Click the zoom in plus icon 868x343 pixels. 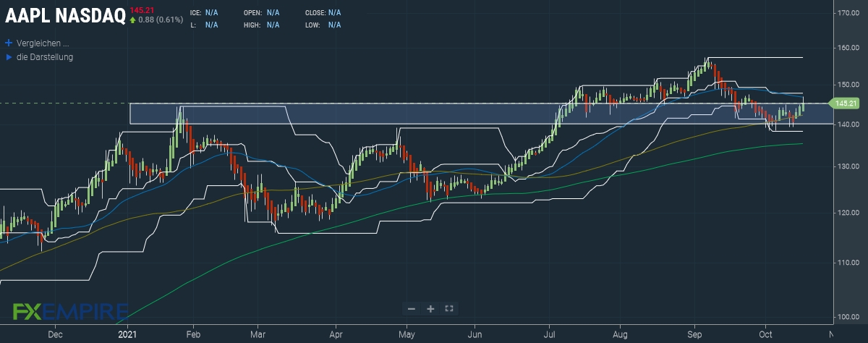tap(430, 309)
